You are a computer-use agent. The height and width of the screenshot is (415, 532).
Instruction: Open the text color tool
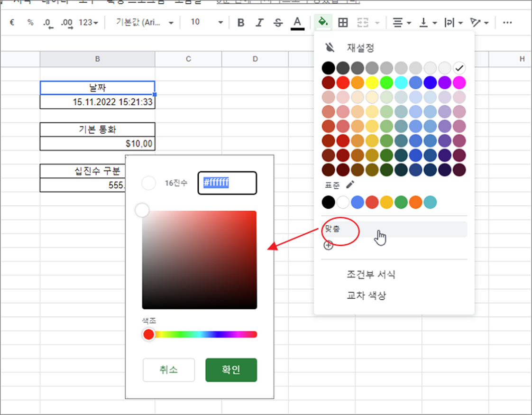(x=297, y=23)
